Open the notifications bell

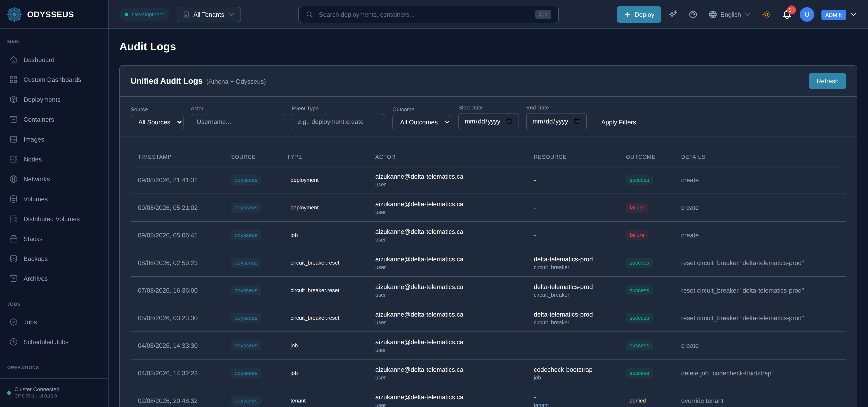coord(787,14)
